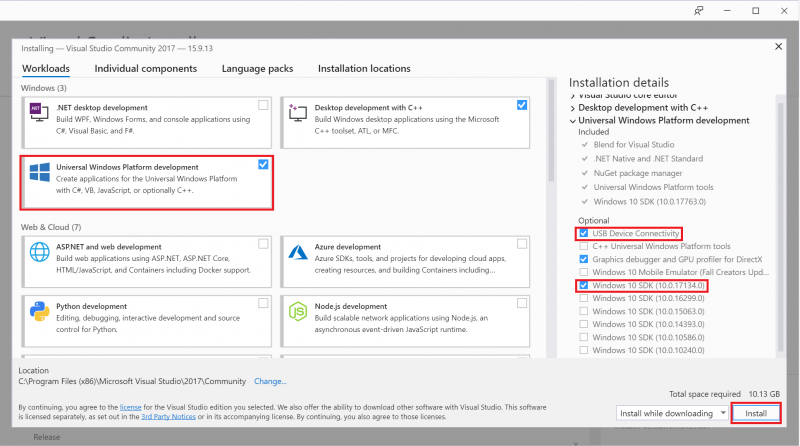Close the outer Visual Studio Installer window

click(784, 11)
